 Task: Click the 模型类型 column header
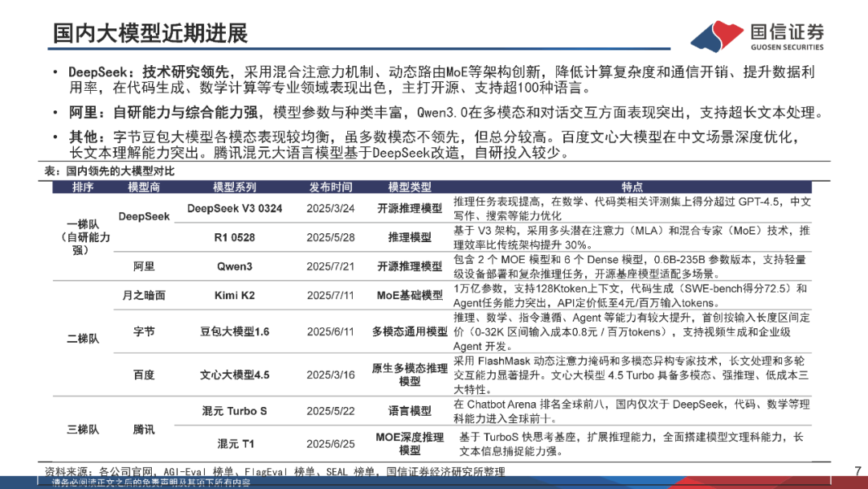410,187
